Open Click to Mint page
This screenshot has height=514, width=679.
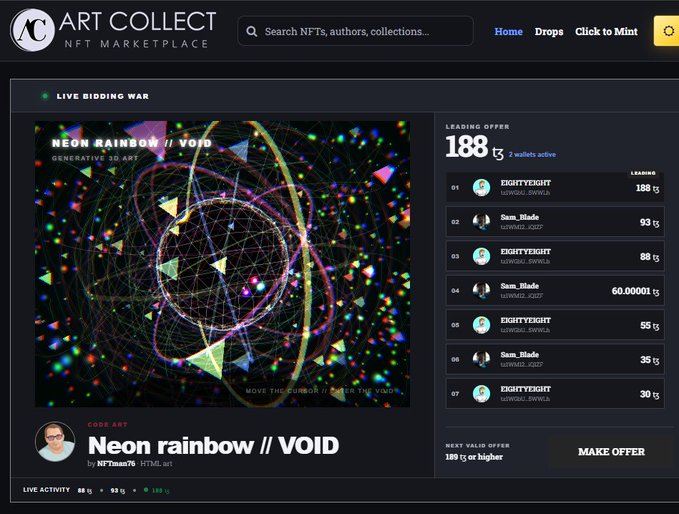(x=606, y=32)
